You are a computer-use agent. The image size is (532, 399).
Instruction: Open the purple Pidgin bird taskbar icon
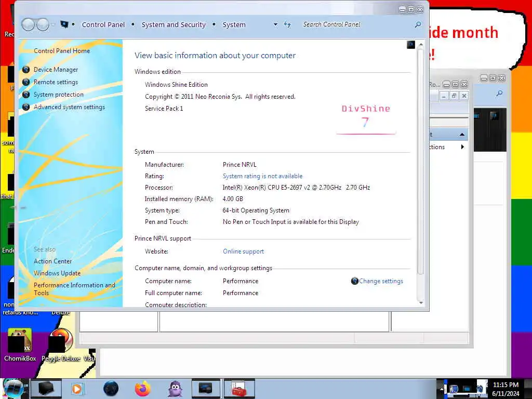point(175,389)
